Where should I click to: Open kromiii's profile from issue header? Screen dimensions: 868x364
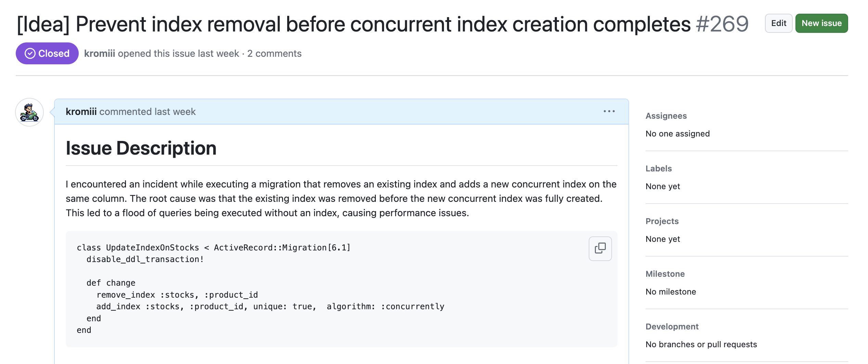point(99,53)
